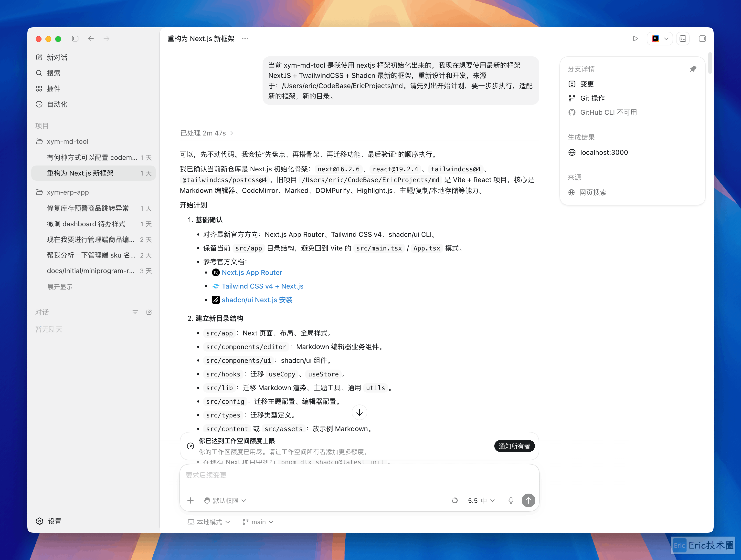
Task: Click the circular usage progress indicator
Action: [455, 501]
